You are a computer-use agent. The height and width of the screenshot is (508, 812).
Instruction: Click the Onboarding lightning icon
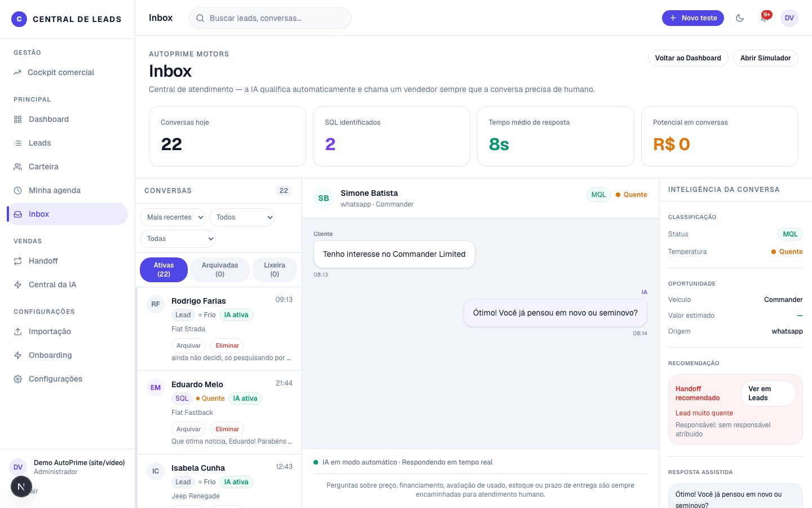18,356
